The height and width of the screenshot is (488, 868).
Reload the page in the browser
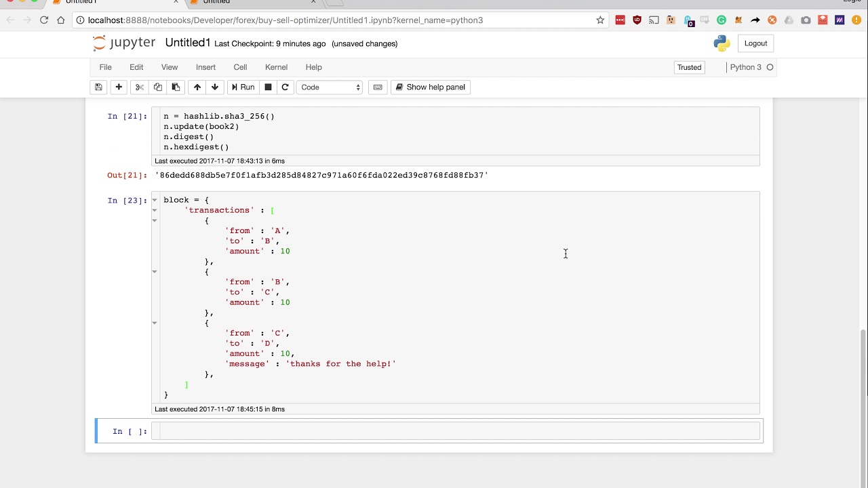point(44,20)
